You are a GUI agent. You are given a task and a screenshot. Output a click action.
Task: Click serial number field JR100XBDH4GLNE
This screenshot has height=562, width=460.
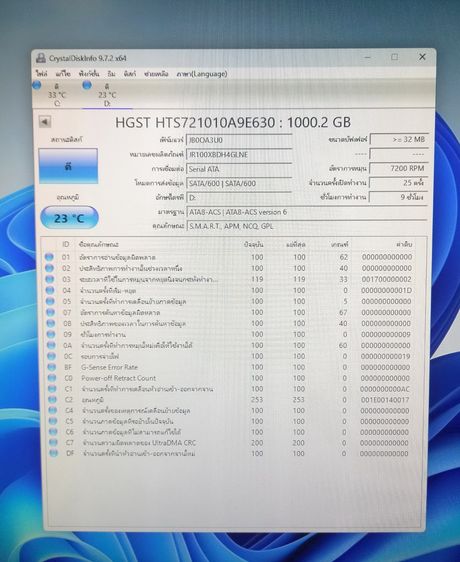[x=239, y=154]
